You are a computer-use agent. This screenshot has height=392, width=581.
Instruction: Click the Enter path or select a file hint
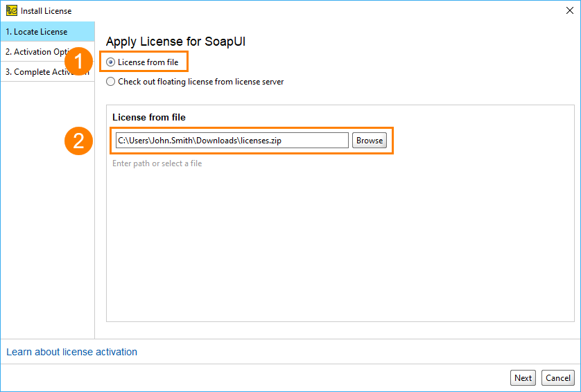[157, 163]
